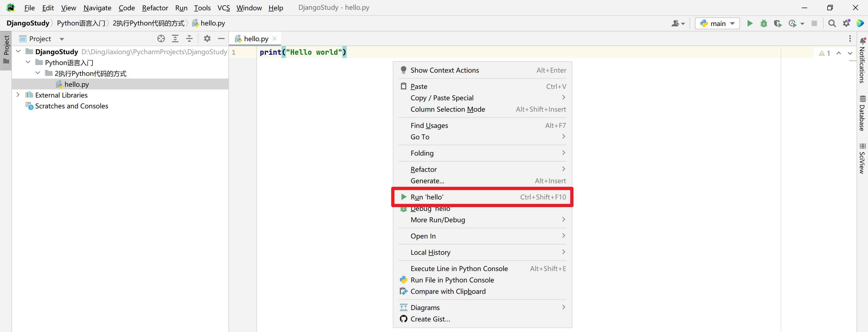868x332 pixels.
Task: Open main run configuration dropdown
Action: (717, 23)
